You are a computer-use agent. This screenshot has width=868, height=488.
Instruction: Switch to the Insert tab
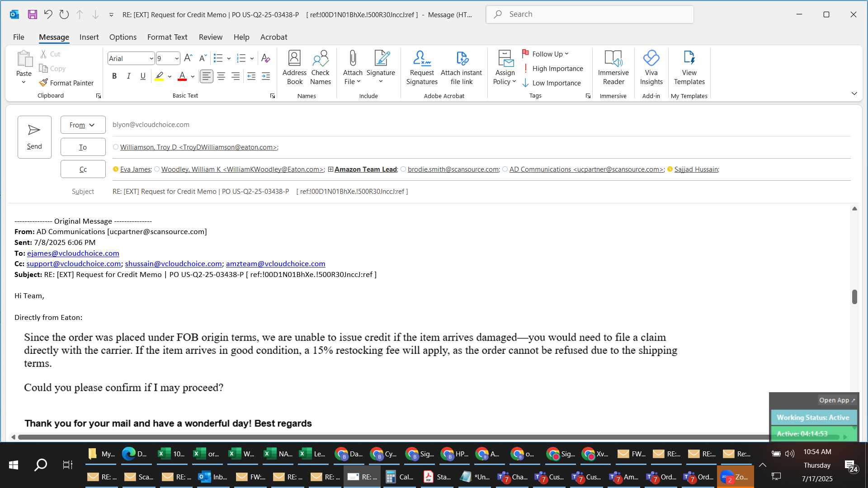click(89, 37)
